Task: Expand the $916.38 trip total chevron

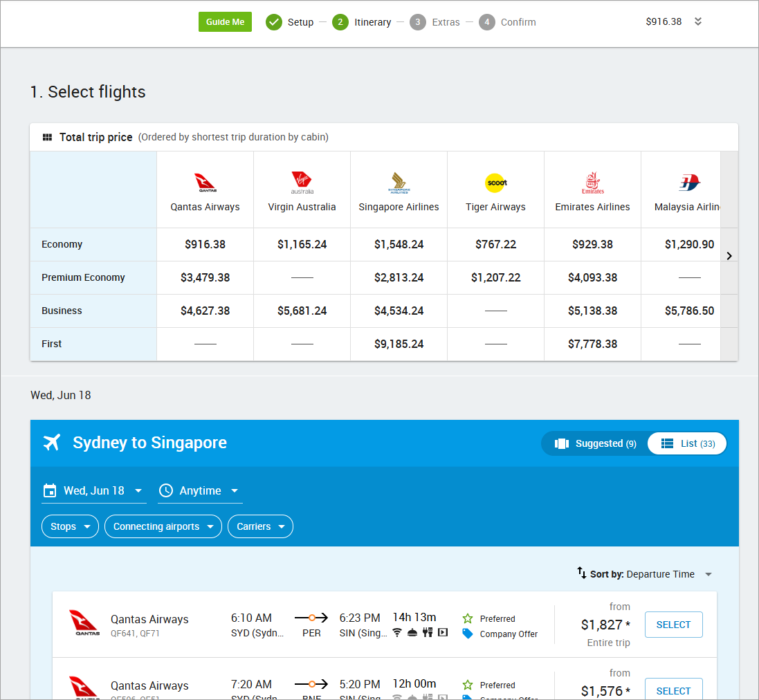Action: 698,21
